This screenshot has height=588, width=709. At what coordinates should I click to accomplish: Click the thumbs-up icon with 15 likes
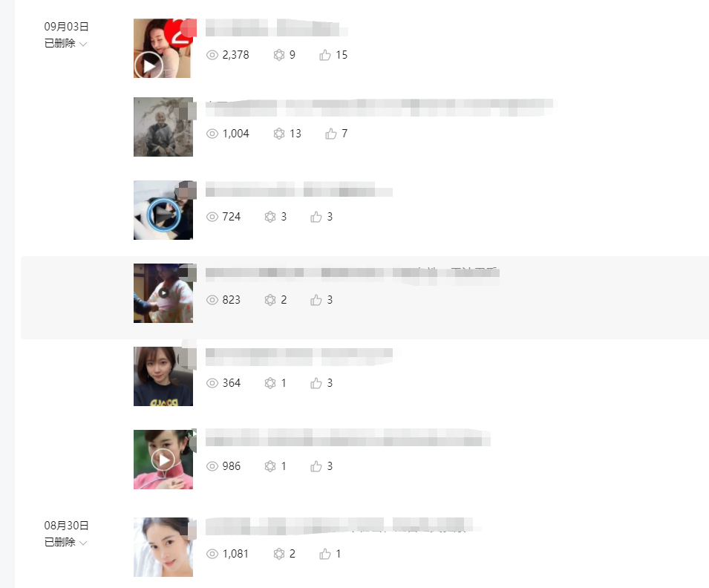coord(324,55)
